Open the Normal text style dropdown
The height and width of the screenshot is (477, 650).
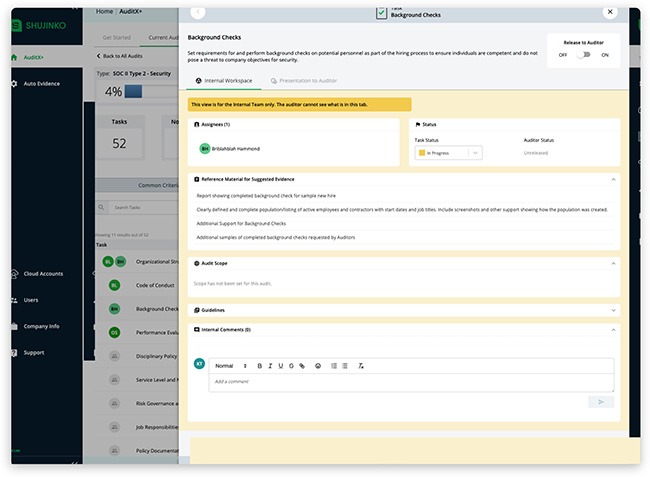(x=230, y=366)
